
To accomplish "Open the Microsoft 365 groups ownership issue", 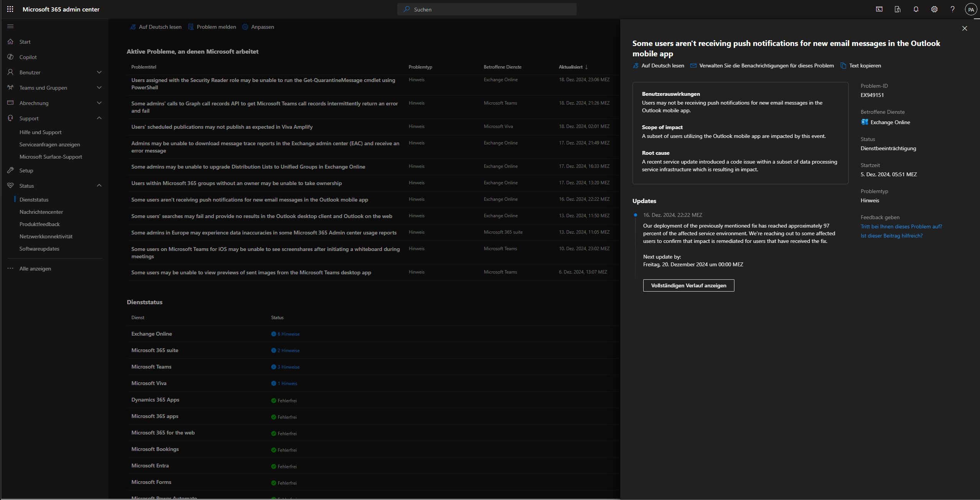I will point(236,183).
